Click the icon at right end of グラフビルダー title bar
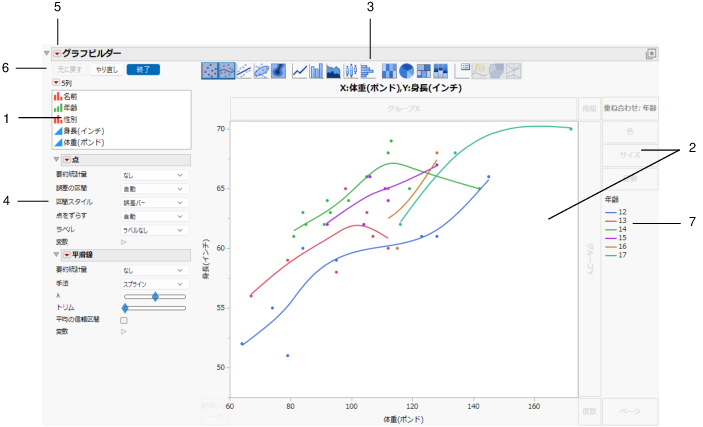This screenshot has height=427, width=703. click(651, 54)
